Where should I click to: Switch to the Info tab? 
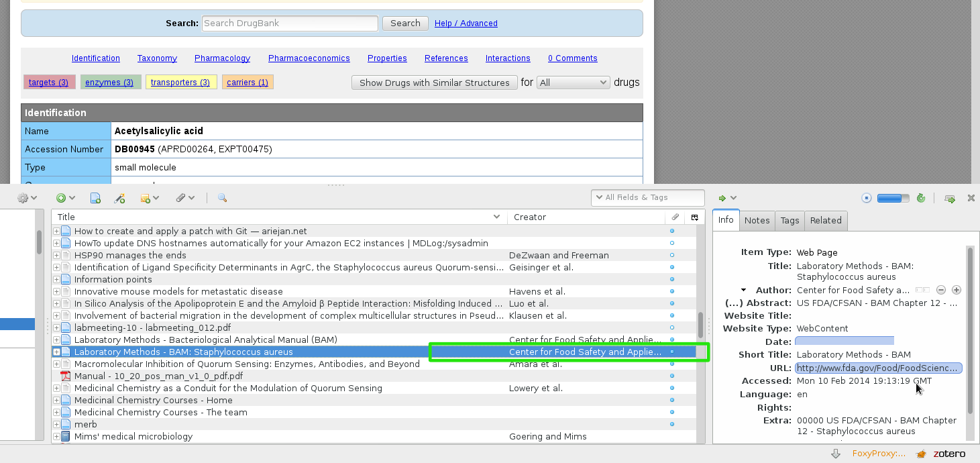tap(726, 220)
